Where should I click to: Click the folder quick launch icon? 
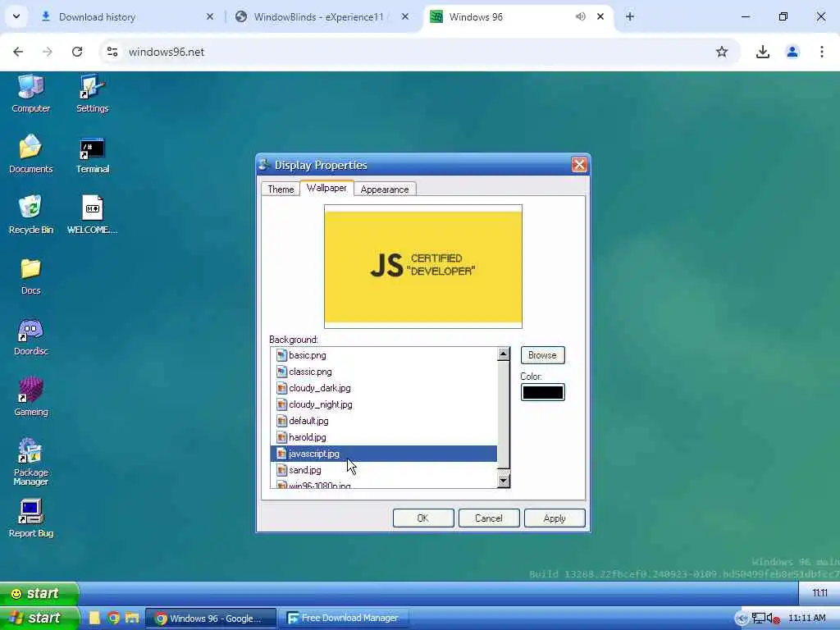[x=132, y=618]
